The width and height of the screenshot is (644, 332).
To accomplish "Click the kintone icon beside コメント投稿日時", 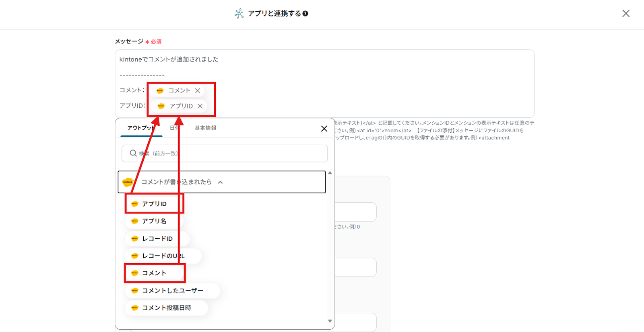I will [135, 308].
